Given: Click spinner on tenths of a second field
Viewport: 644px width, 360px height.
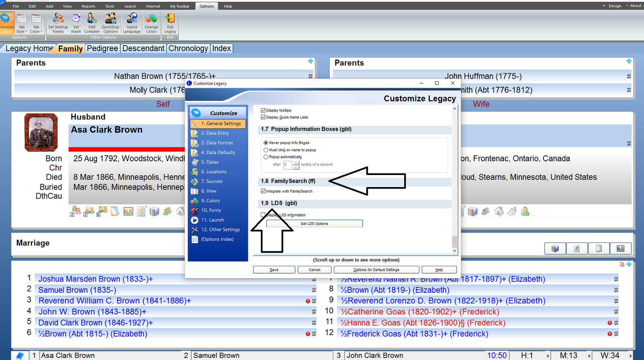Looking at the screenshot, I should (296, 165).
